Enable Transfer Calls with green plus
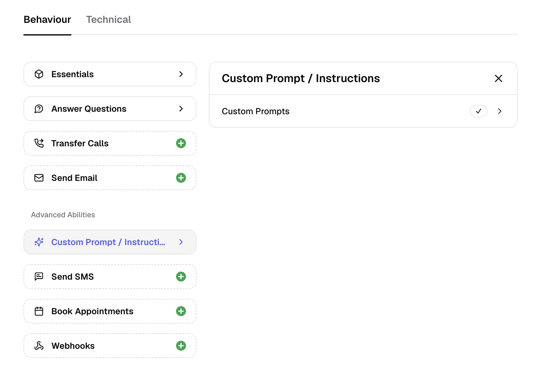This screenshot has width=535, height=392. click(x=181, y=143)
